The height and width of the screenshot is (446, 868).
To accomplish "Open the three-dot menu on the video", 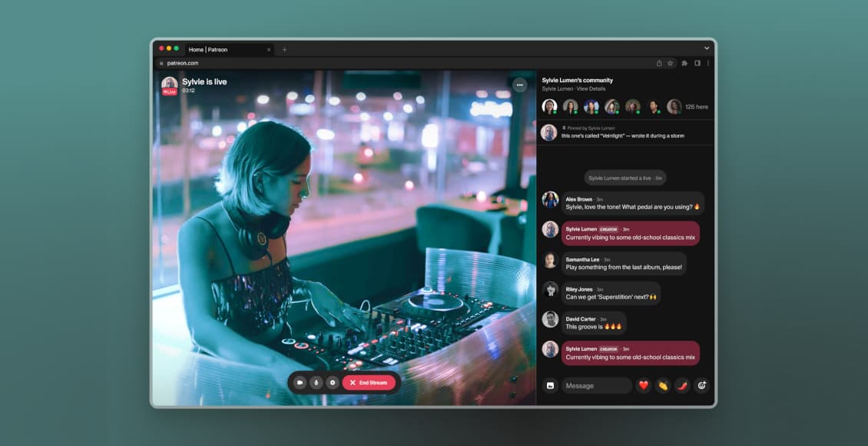I will (x=520, y=85).
